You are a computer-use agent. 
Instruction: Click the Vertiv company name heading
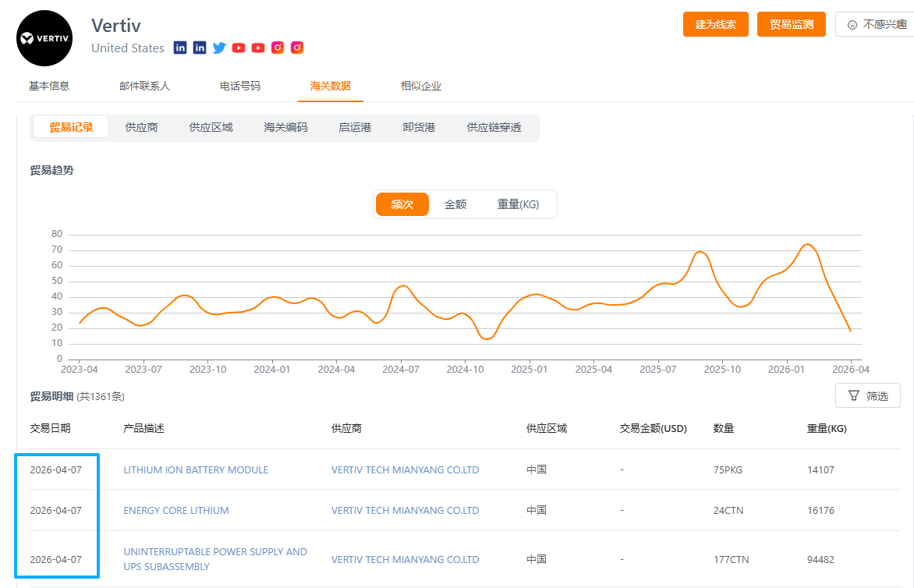tap(116, 26)
